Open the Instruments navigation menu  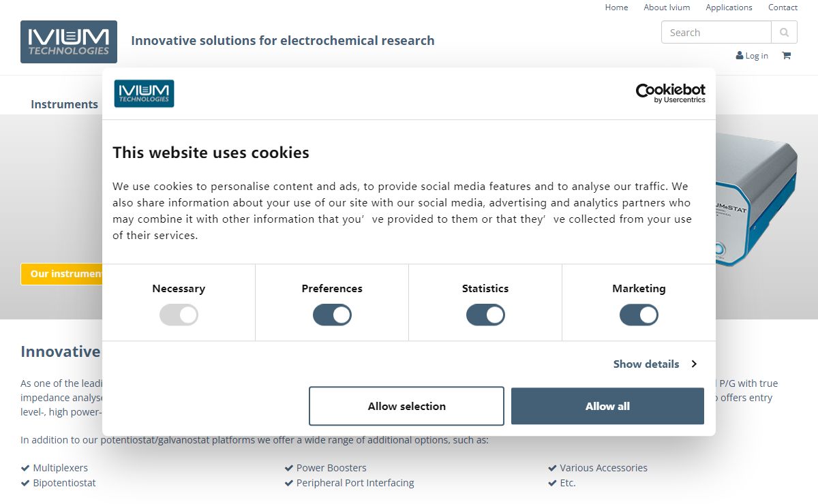click(x=64, y=104)
